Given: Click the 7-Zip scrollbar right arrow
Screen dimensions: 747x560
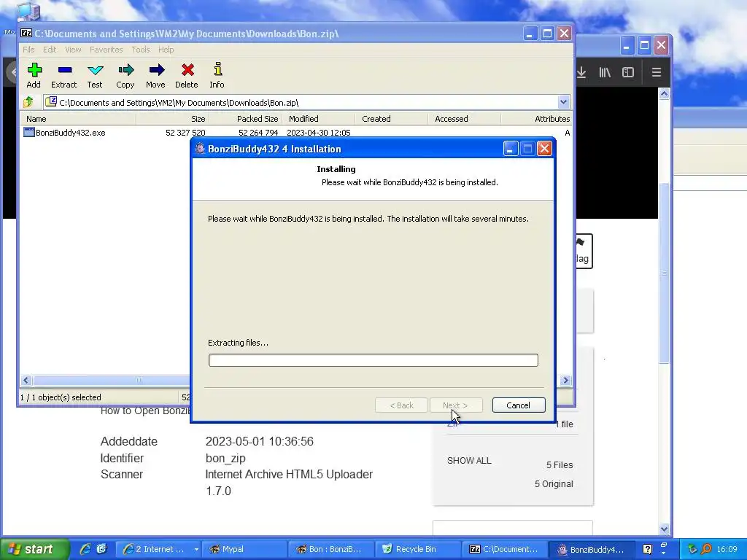Looking at the screenshot, I should pos(565,380).
